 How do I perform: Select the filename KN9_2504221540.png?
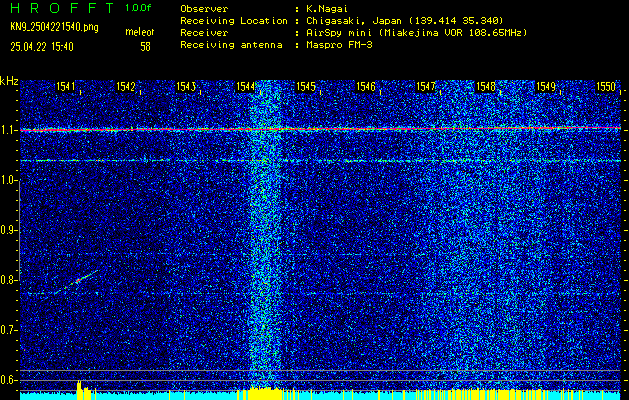(54, 27)
